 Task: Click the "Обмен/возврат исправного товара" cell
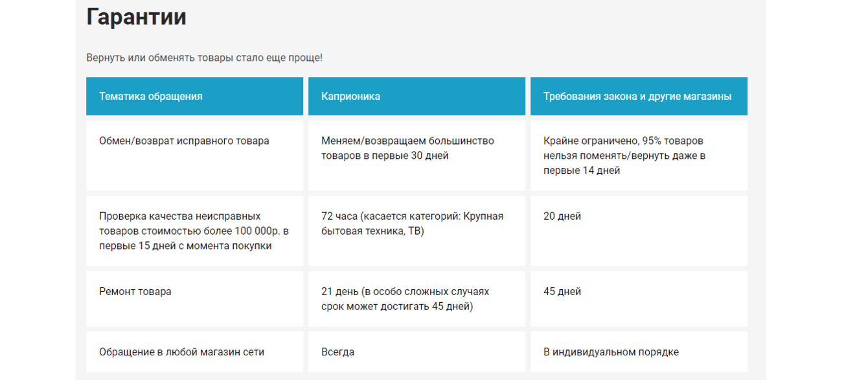coord(194,156)
